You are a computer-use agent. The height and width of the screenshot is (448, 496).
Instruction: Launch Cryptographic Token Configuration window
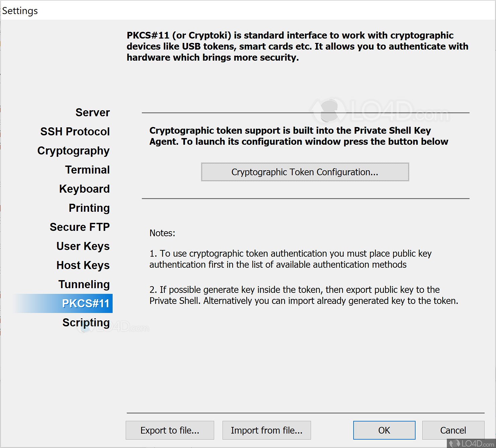click(x=305, y=172)
